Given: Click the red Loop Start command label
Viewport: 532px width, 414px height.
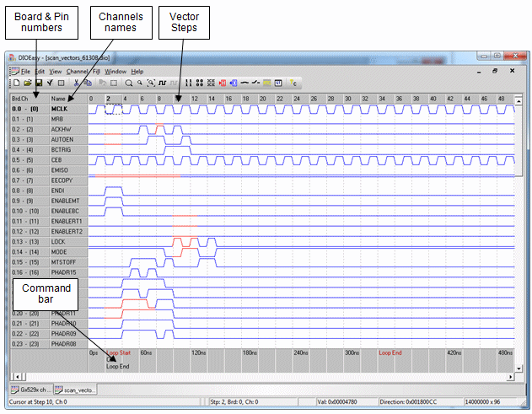Looking at the screenshot, I should 118,352.
